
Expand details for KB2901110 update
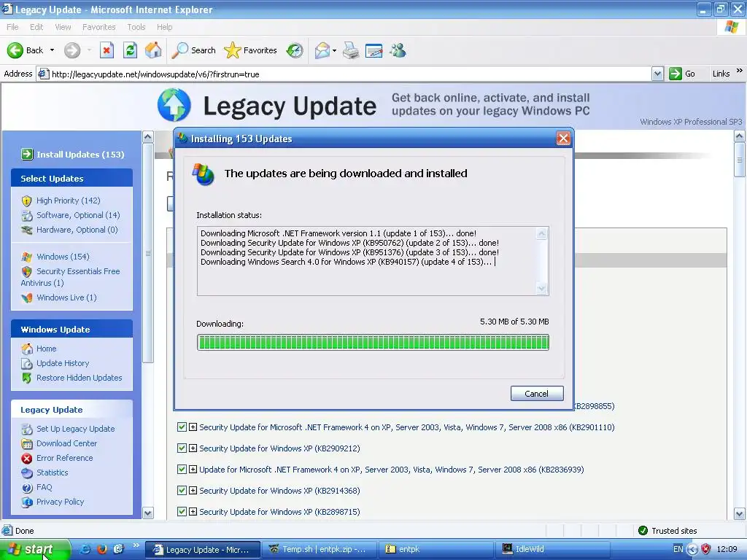(x=193, y=427)
